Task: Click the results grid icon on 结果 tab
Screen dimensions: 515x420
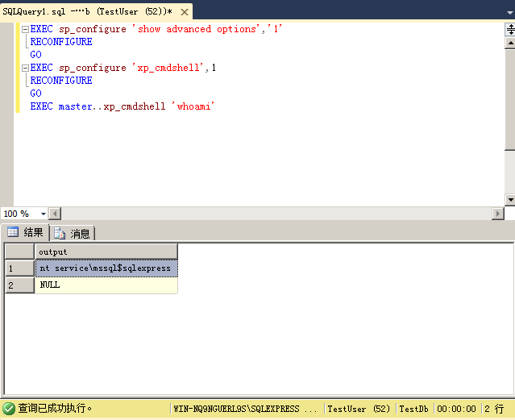Action: [13, 231]
